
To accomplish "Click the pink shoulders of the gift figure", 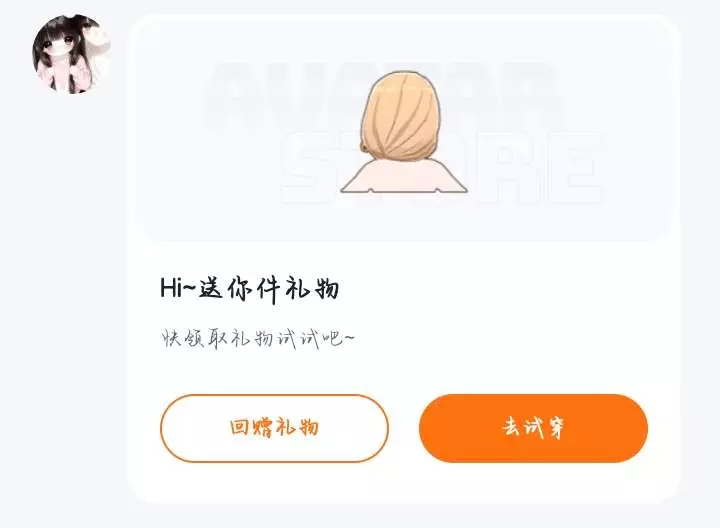I will (404, 175).
